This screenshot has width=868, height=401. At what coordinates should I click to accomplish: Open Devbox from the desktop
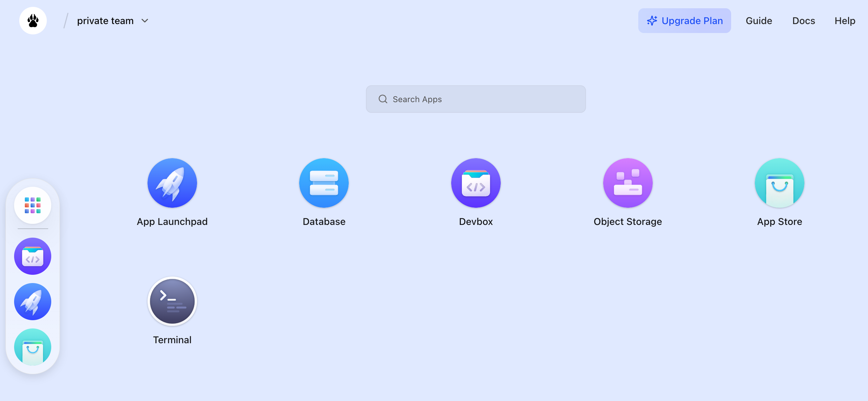pyautogui.click(x=476, y=183)
